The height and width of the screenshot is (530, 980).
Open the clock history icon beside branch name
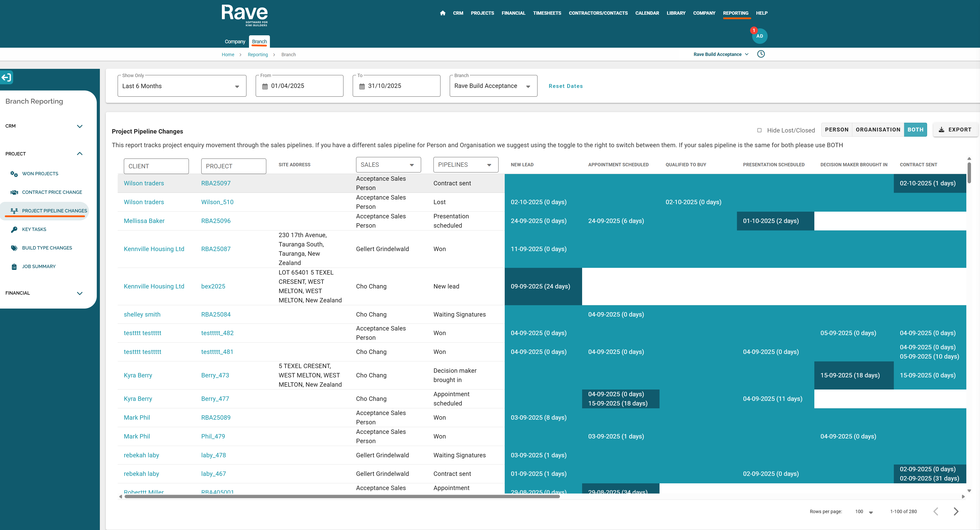[760, 54]
